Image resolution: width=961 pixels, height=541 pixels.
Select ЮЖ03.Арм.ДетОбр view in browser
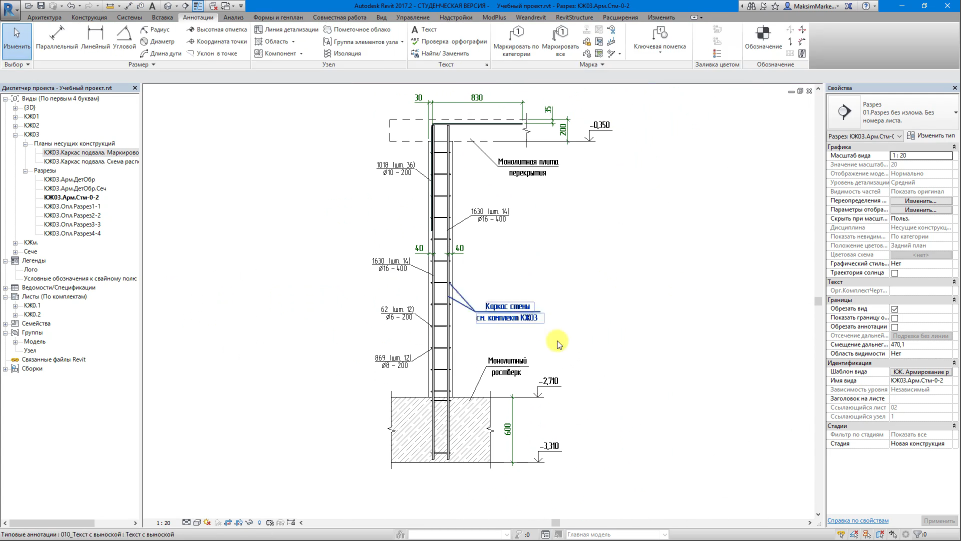(69, 180)
